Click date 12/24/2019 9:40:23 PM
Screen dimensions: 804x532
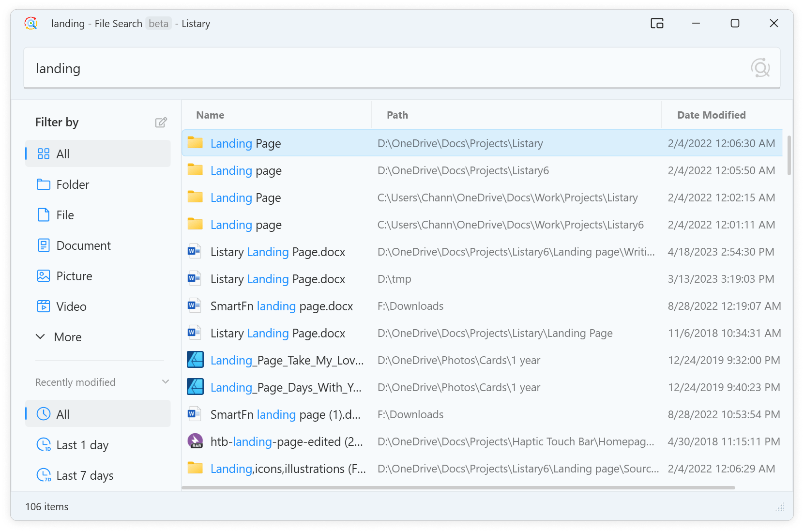(724, 387)
